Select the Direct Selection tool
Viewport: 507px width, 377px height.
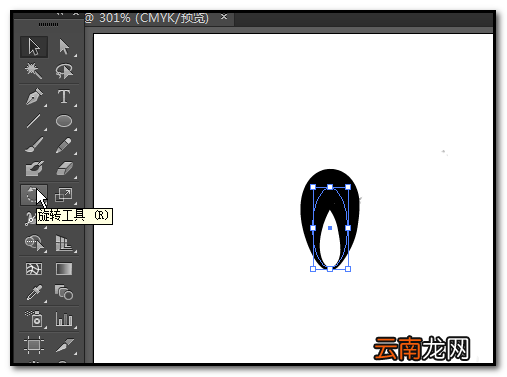pyautogui.click(x=64, y=47)
